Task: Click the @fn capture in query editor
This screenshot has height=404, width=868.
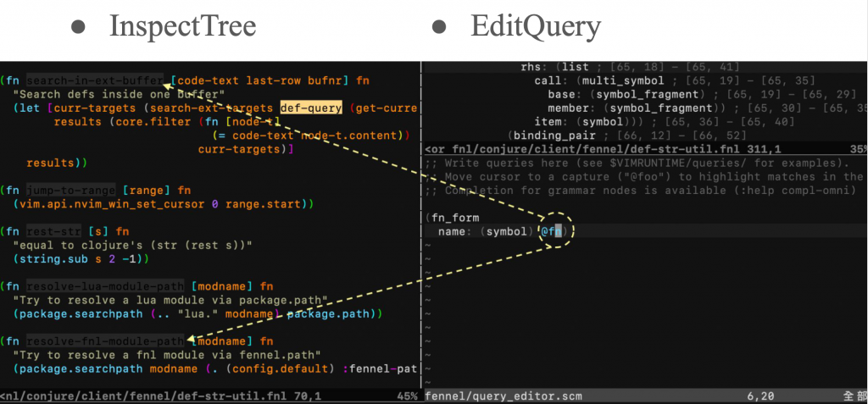Action: click(551, 232)
